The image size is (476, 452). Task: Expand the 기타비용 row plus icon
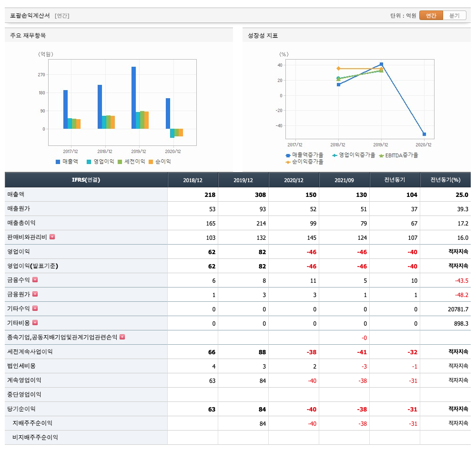[x=35, y=322]
